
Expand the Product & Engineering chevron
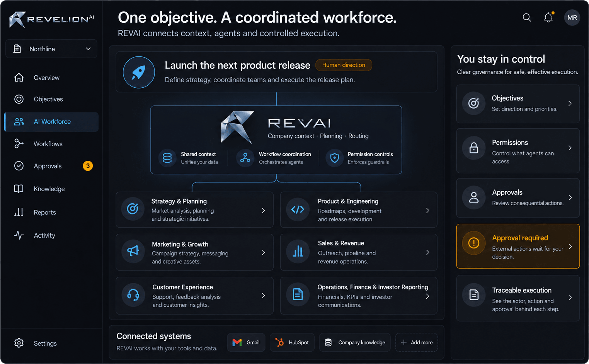pos(427,211)
